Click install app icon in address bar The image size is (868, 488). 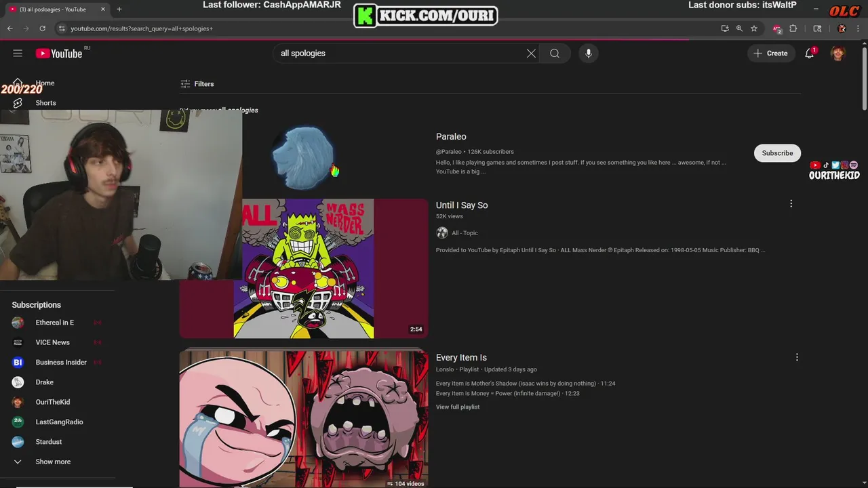click(725, 28)
